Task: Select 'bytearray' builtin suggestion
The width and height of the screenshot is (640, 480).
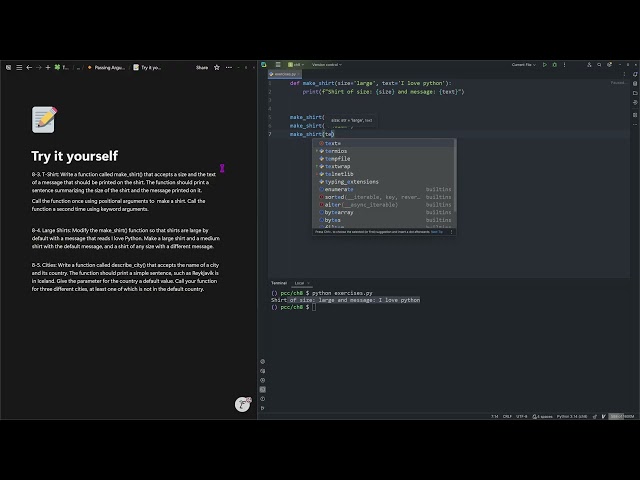Action: (384, 212)
